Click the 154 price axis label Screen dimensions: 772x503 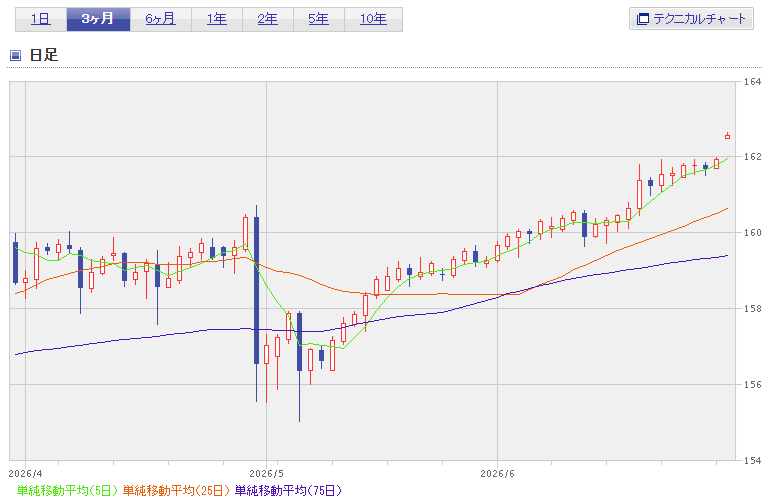click(x=752, y=461)
